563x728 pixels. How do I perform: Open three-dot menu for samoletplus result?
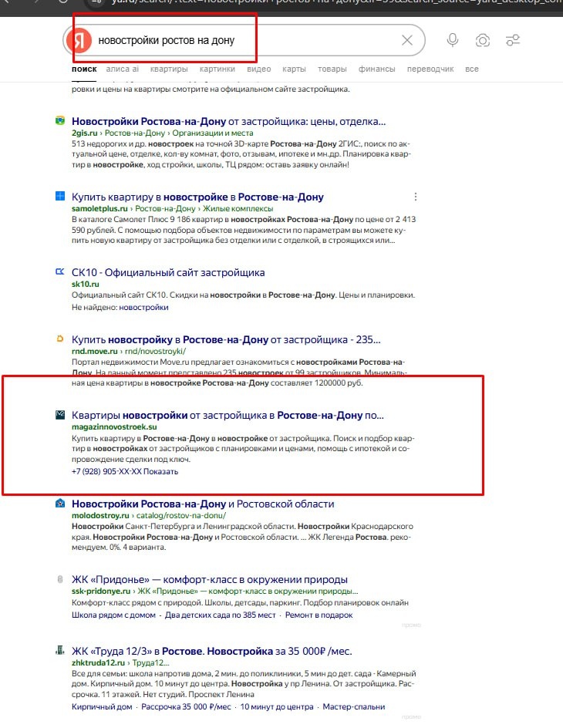click(x=416, y=197)
